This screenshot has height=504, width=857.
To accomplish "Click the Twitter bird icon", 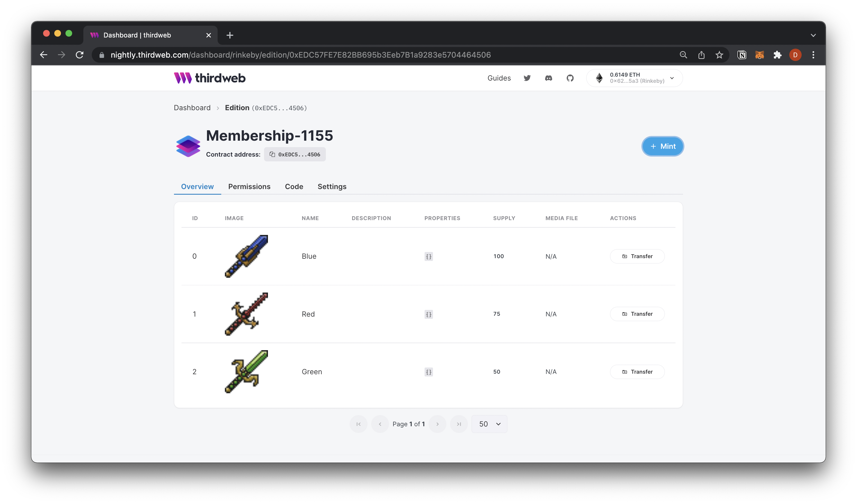I will 527,77.
